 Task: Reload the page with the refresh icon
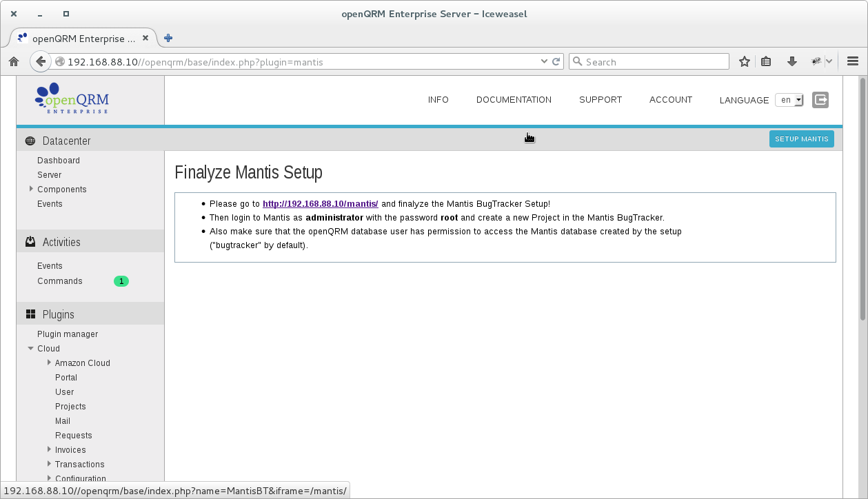tap(556, 61)
